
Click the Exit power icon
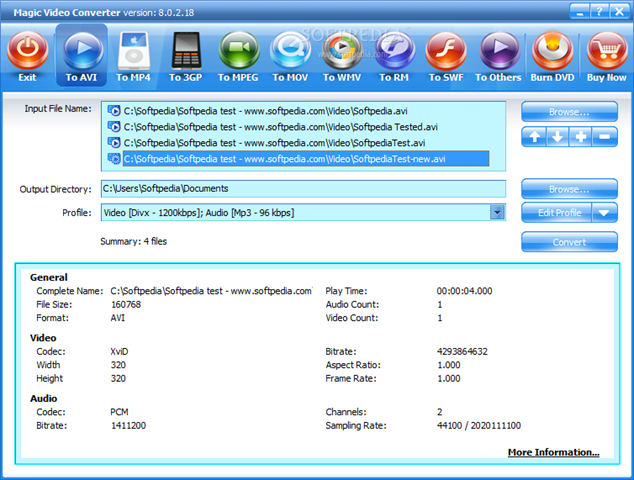coord(27,50)
